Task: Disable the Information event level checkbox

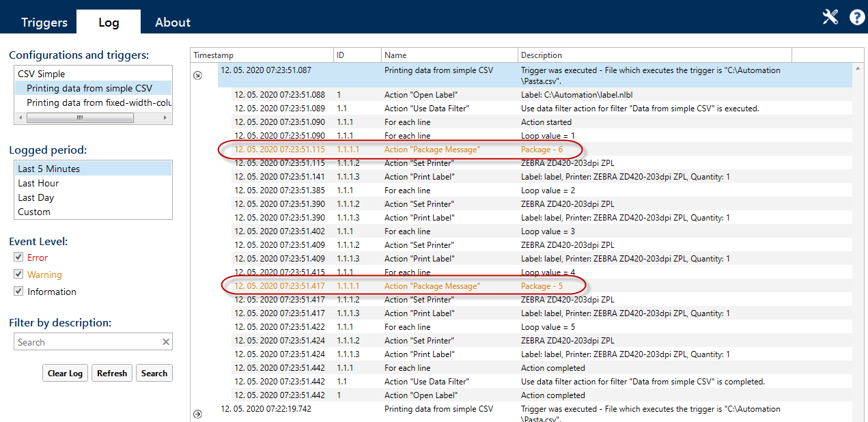Action: (x=18, y=292)
